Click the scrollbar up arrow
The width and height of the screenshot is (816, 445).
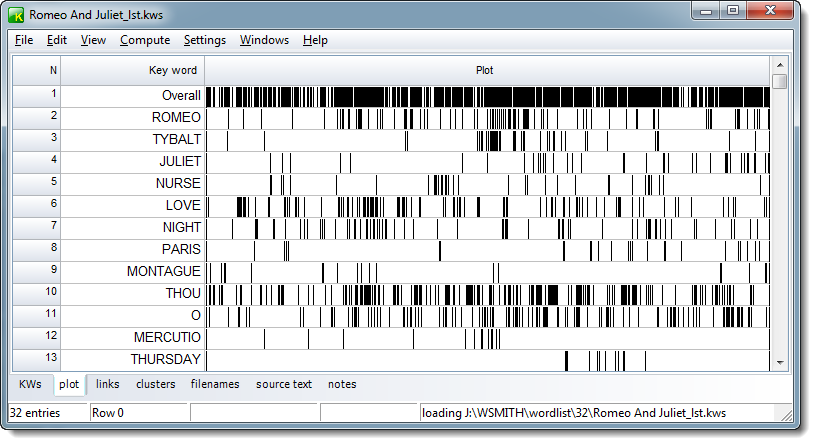click(779, 64)
